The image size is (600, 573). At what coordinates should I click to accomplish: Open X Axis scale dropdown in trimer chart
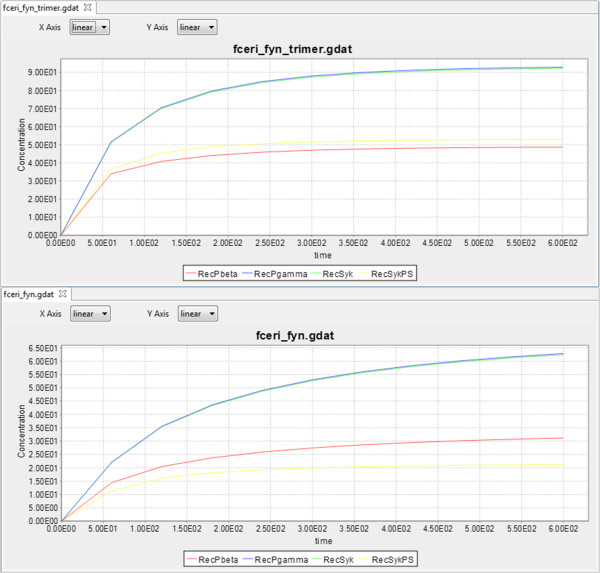(x=90, y=27)
